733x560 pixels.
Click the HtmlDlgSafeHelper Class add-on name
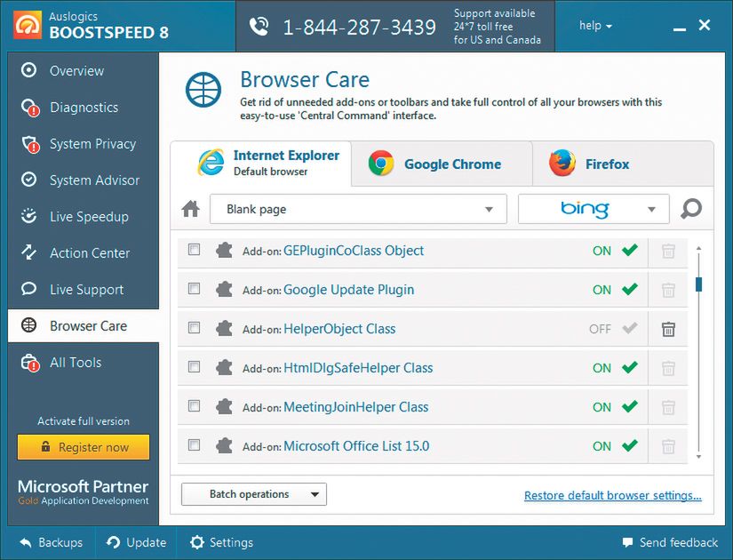(x=358, y=368)
